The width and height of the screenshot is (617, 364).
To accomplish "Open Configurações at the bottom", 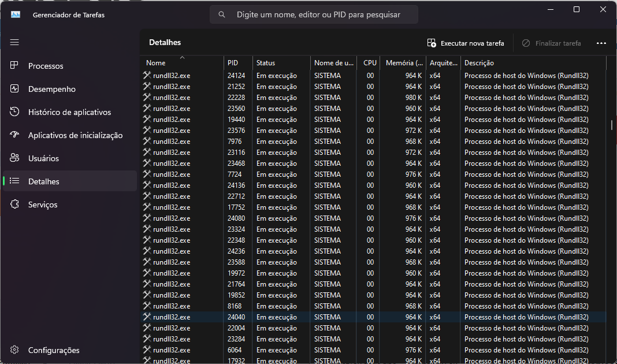I will coord(70,350).
